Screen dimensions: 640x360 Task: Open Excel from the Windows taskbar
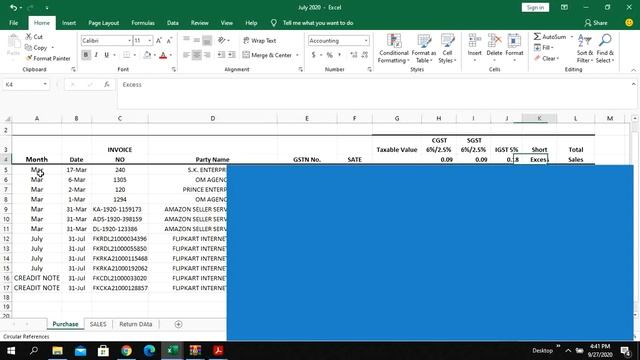click(172, 350)
